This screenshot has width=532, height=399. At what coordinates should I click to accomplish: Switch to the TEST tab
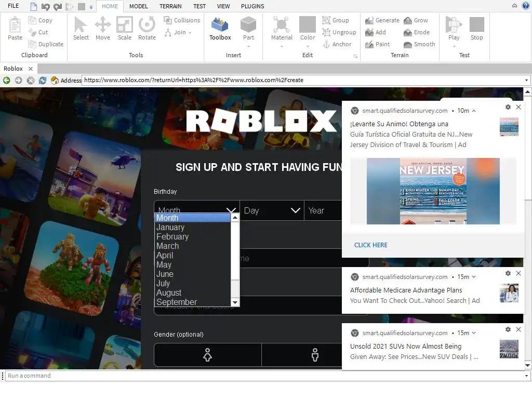pyautogui.click(x=199, y=6)
